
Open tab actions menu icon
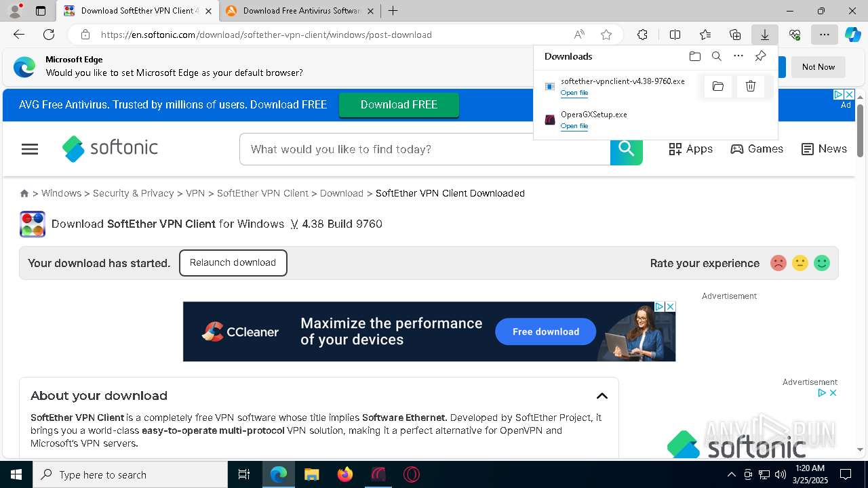pos(41,11)
